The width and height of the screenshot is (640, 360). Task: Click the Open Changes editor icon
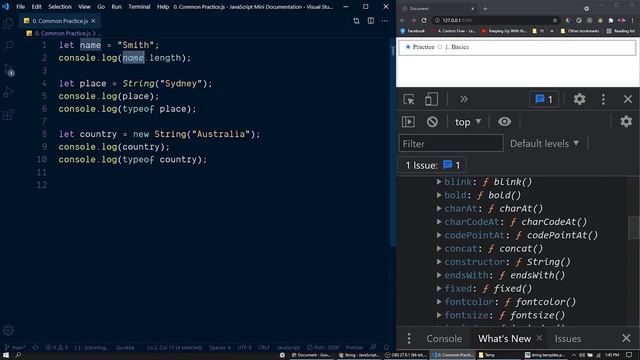356,21
